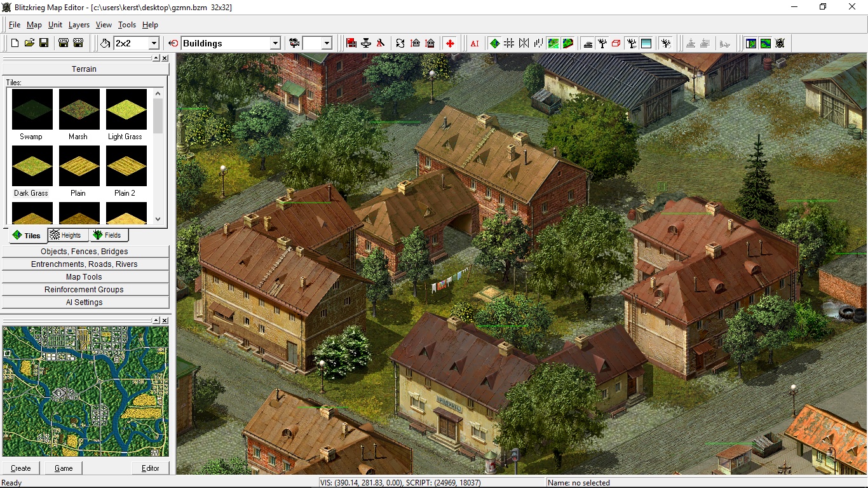Viewport: 868px width, 488px height.
Task: Open the Map menu
Action: [x=34, y=25]
